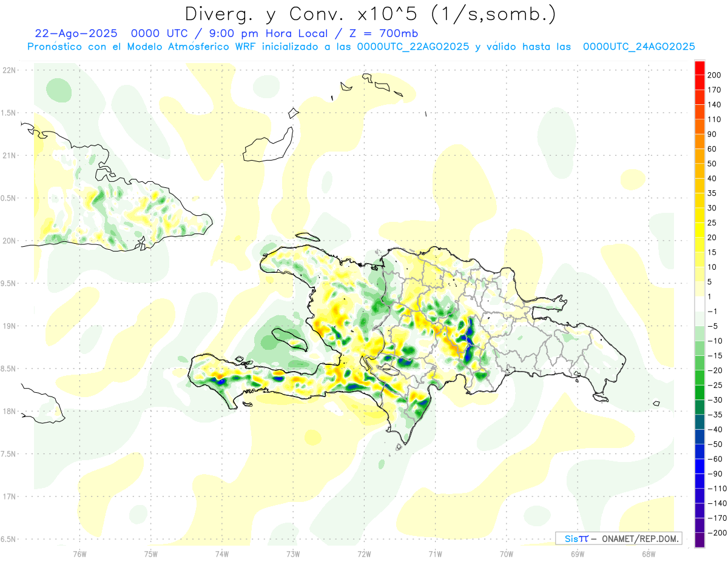This screenshot has width=728, height=562.
Task: Click the "19N" latitude label
Action: 9,326
